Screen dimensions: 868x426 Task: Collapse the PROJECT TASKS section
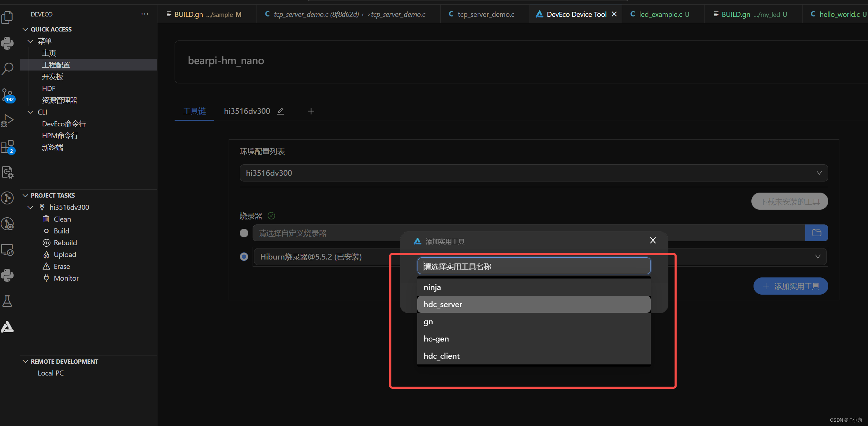pyautogui.click(x=25, y=195)
